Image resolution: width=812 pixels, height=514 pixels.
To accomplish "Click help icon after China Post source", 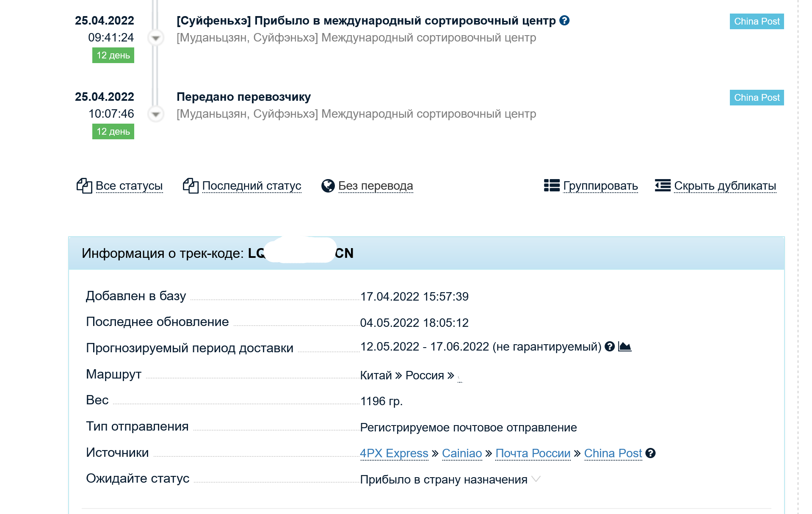I will click(651, 453).
